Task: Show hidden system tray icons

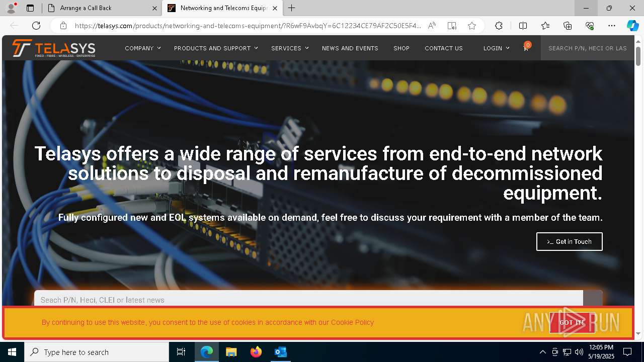Action: [x=542, y=352]
